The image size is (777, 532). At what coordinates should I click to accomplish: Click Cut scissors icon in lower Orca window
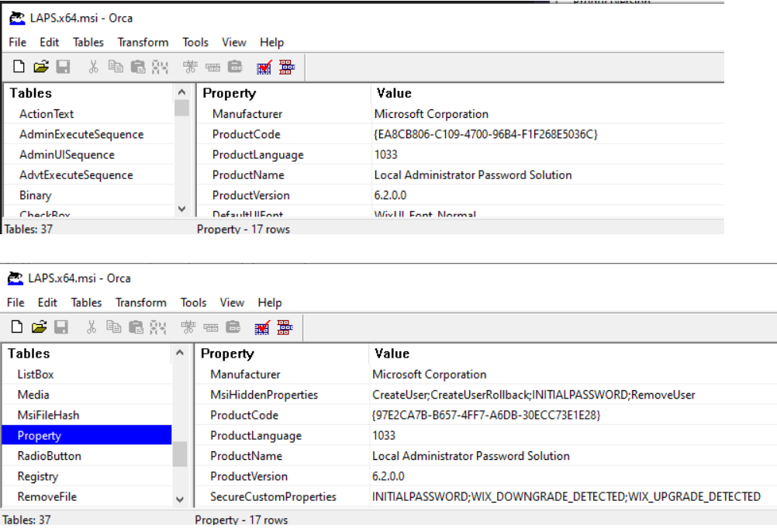tap(92, 327)
